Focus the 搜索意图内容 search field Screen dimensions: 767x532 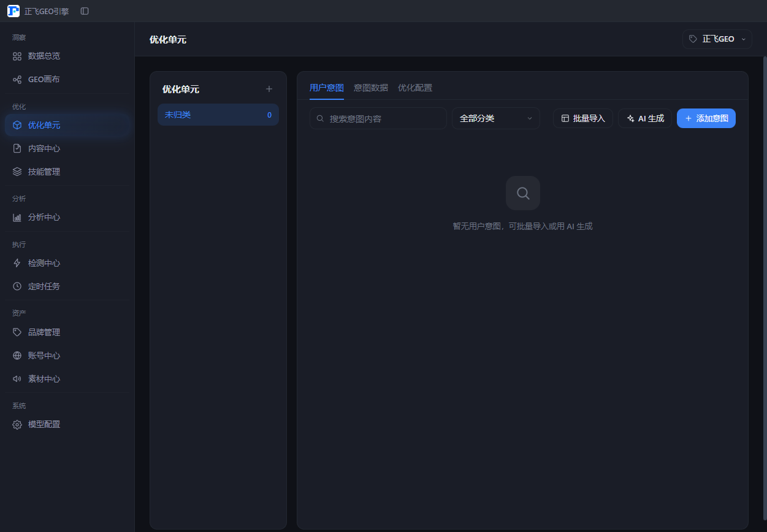pyautogui.click(x=378, y=118)
